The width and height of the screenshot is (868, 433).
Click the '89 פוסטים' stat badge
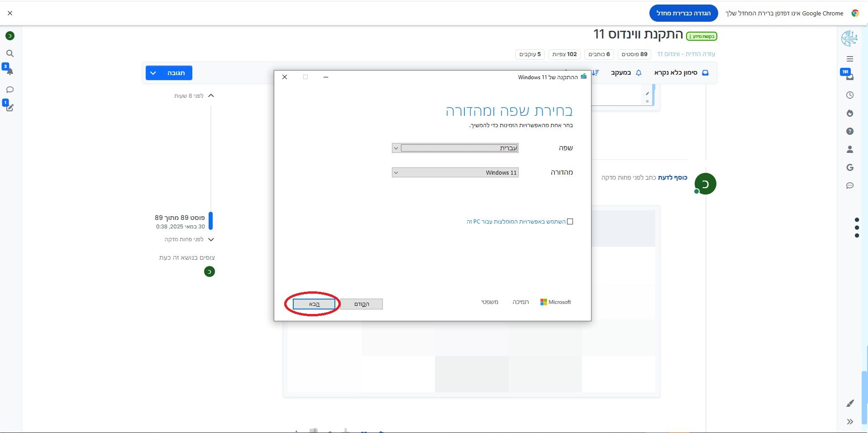pyautogui.click(x=634, y=54)
